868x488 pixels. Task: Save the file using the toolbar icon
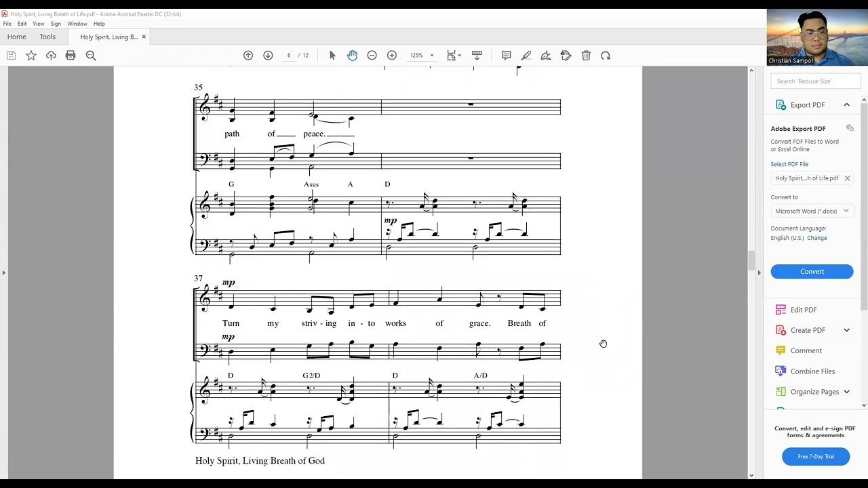click(11, 56)
